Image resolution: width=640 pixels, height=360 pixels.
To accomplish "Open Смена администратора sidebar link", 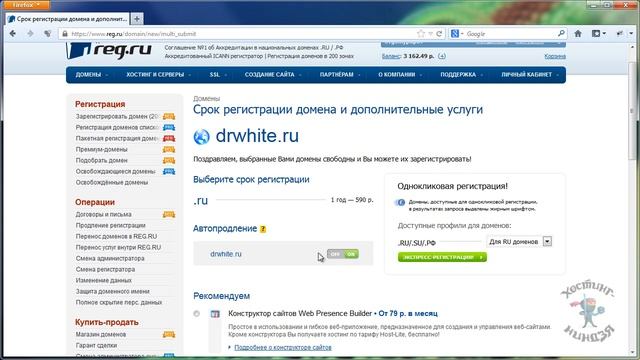I will click(x=110, y=258).
